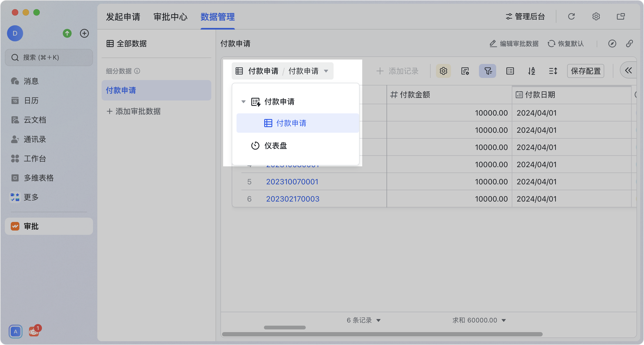Click the compass guide icon

612,44
